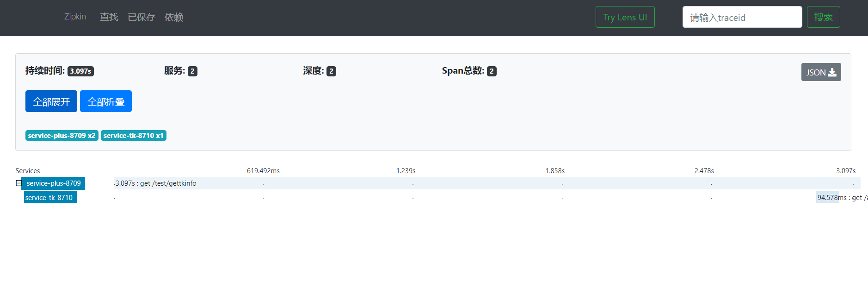Image resolution: width=868 pixels, height=288 pixels.
Task: Open the 3.097s get /test/gettkinfo span bar
Action: [487, 183]
